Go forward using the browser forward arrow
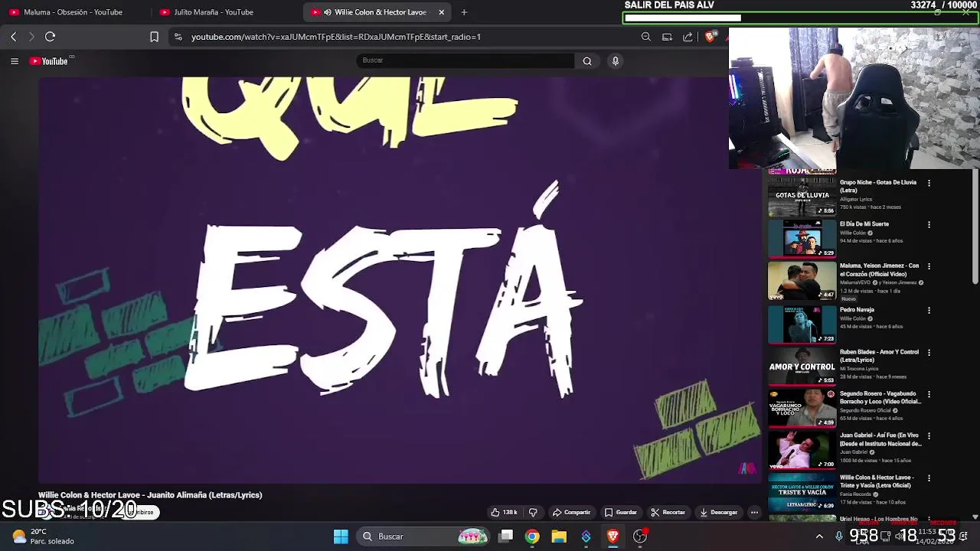 [x=31, y=37]
